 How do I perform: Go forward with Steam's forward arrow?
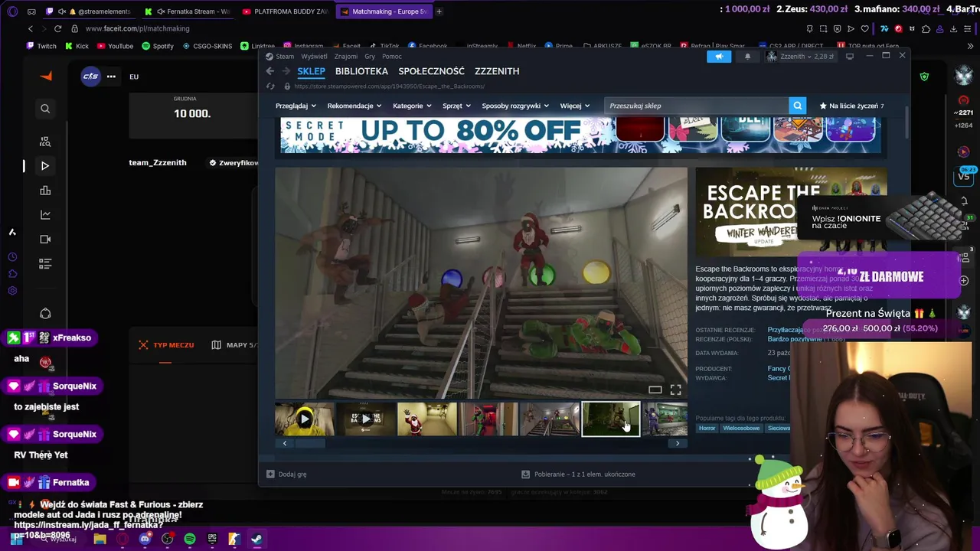[x=286, y=71]
